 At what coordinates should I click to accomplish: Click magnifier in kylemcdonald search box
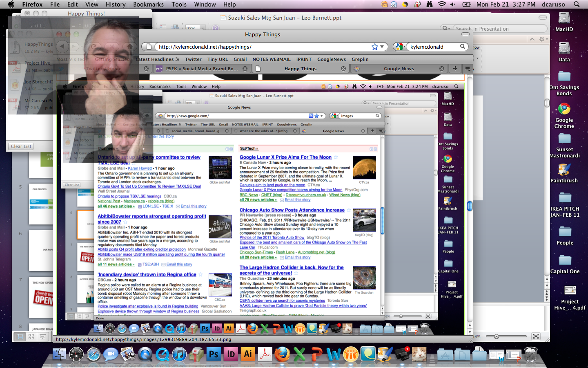click(463, 47)
